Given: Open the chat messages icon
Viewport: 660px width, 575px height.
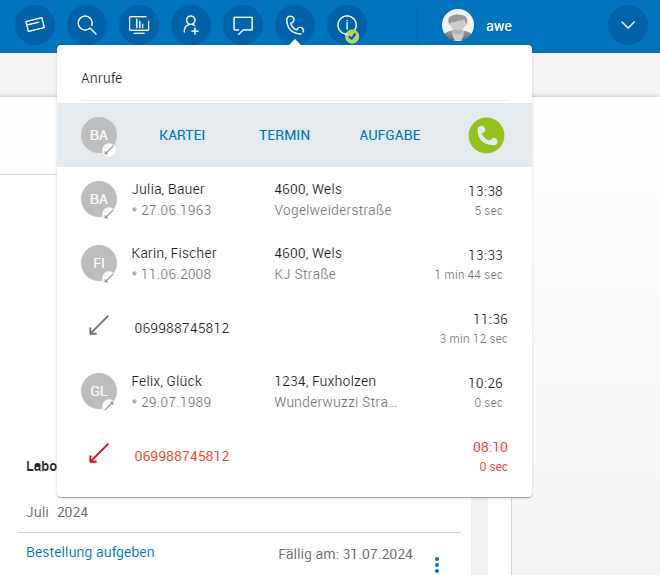Looking at the screenshot, I should (x=243, y=25).
